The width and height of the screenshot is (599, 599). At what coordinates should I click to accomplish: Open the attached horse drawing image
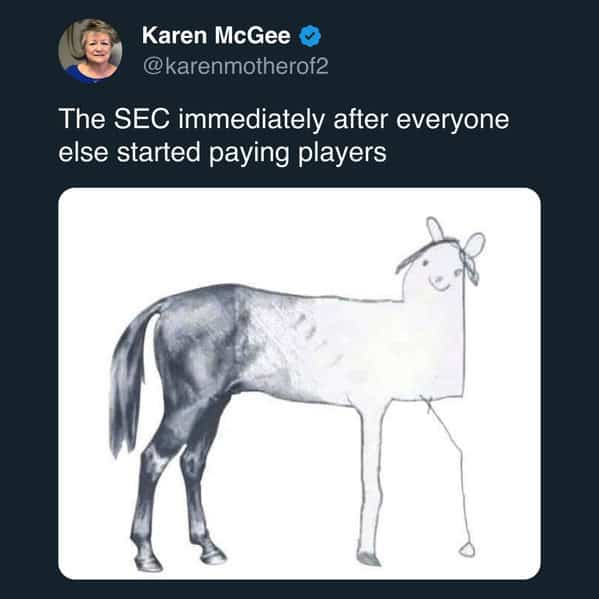[x=300, y=383]
